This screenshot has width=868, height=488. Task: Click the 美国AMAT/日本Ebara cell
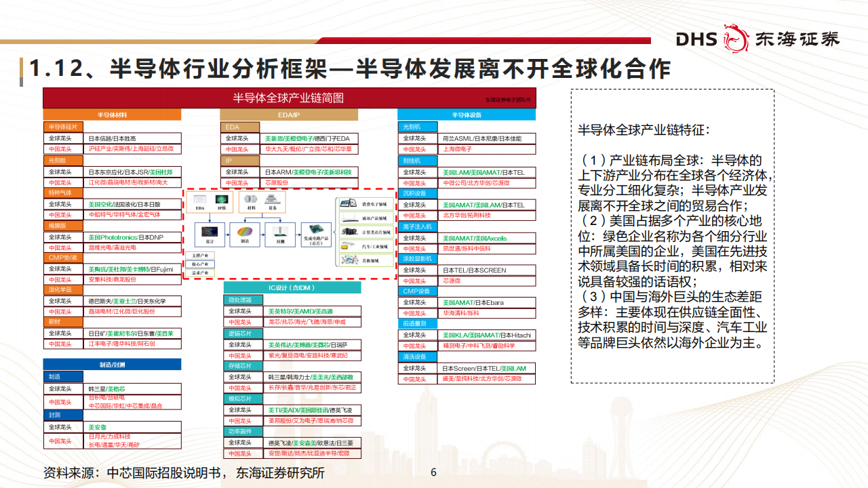(x=487, y=302)
